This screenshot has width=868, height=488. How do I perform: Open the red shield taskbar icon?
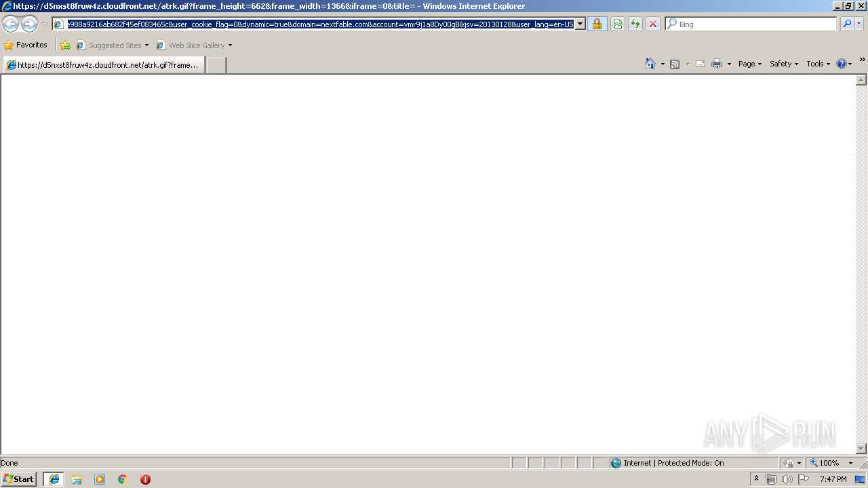(x=145, y=479)
